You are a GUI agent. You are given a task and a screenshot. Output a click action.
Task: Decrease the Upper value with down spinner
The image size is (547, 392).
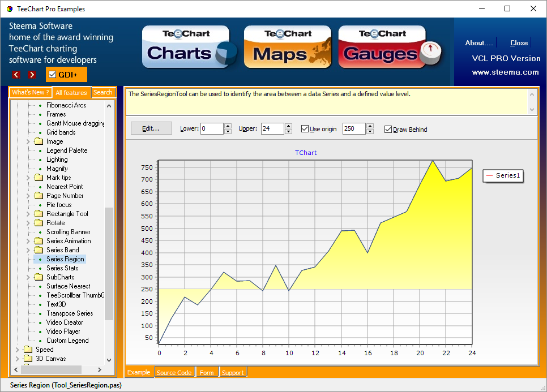click(288, 132)
